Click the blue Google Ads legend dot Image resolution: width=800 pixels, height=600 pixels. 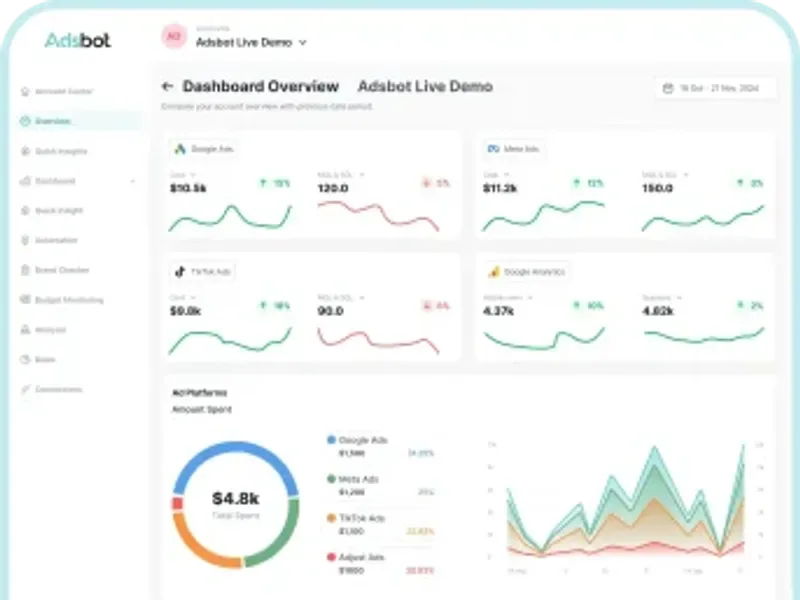331,440
